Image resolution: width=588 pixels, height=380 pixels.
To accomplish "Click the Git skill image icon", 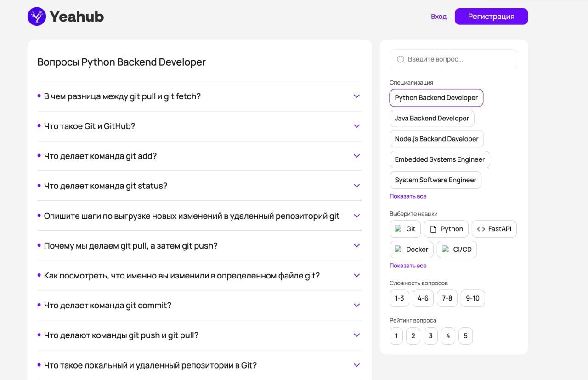I will click(x=398, y=228).
